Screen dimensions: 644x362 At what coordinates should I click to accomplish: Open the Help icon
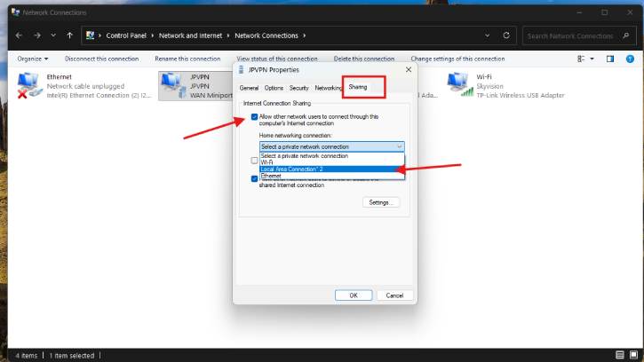tap(630, 59)
